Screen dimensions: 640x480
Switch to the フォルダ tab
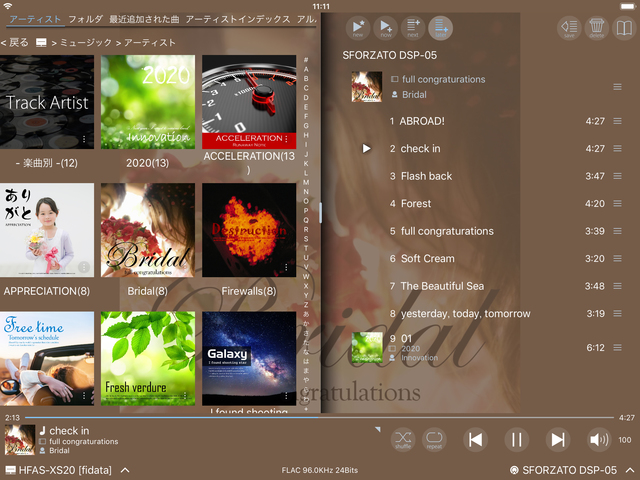[x=85, y=19]
